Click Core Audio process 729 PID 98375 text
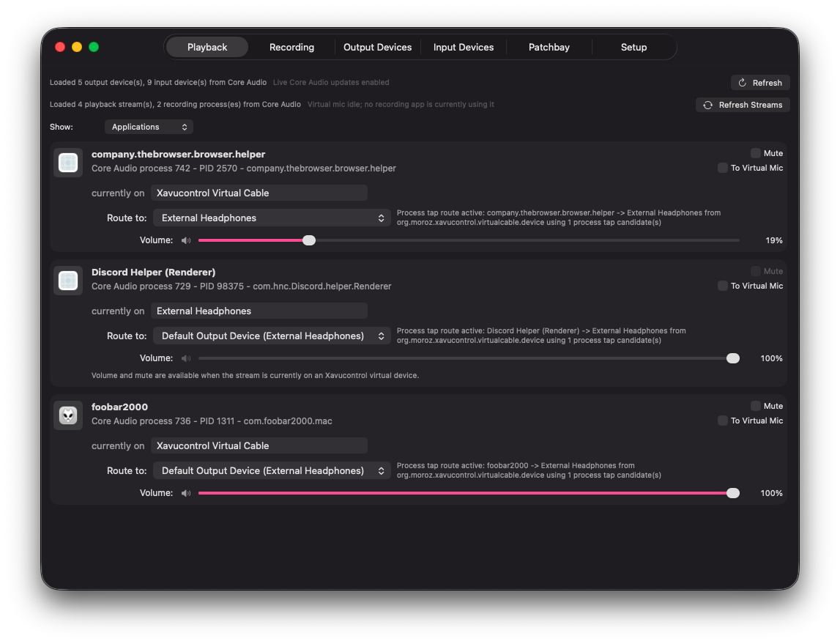840x644 pixels. 242,286
